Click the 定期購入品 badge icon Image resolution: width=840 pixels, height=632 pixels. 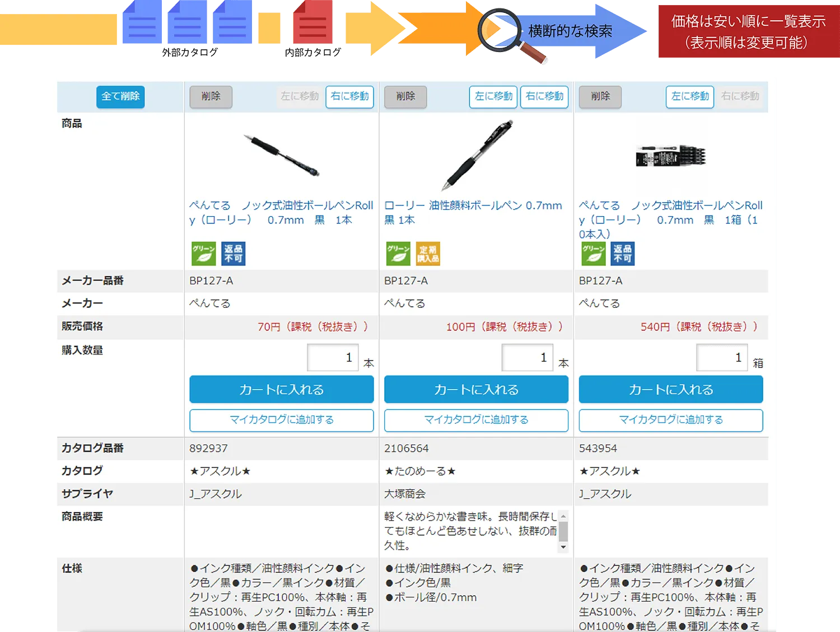tap(428, 254)
